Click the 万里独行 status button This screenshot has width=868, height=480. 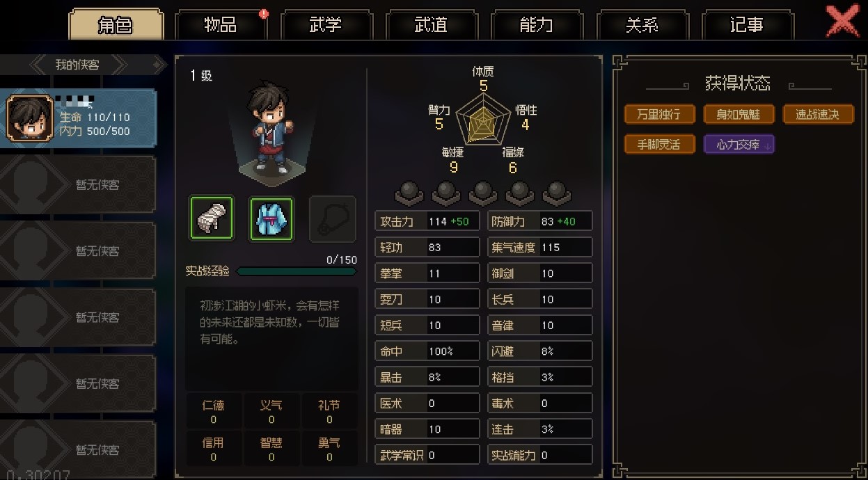[659, 114]
